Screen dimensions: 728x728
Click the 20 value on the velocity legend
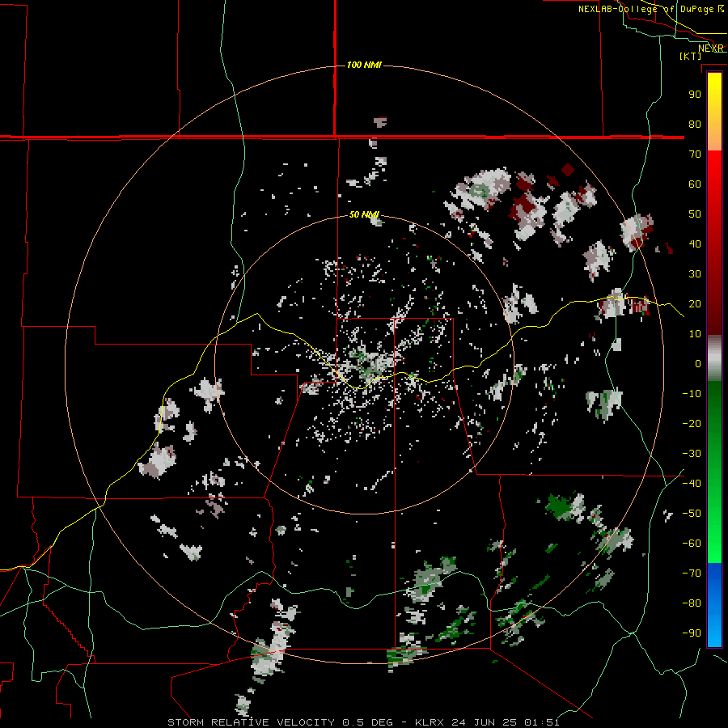[x=695, y=304]
